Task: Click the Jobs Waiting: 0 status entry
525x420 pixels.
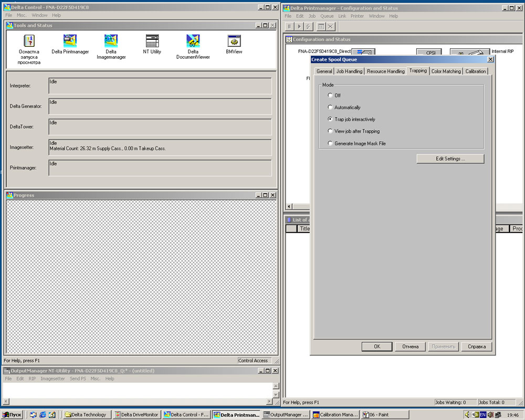Action: click(455, 403)
